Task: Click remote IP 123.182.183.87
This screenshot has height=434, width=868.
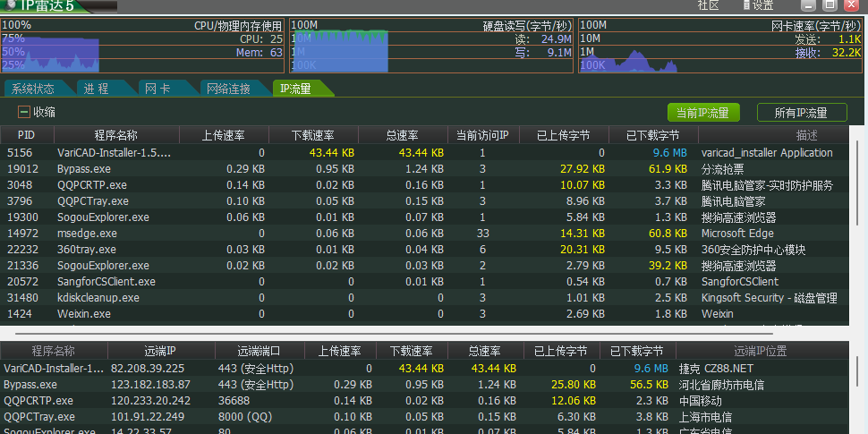Action: tap(150, 384)
